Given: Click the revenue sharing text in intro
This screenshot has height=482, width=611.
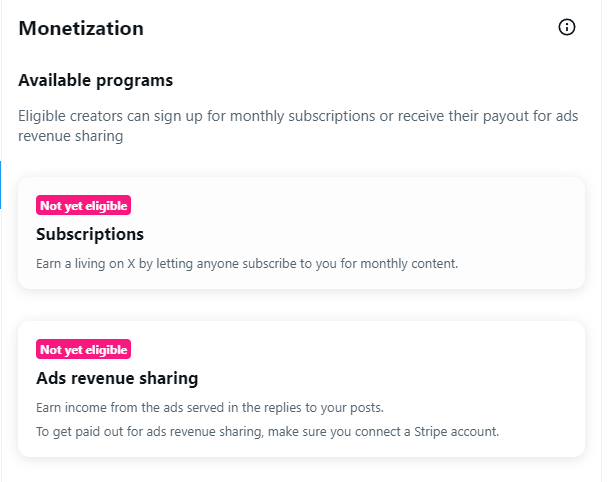Looking at the screenshot, I should (x=71, y=136).
